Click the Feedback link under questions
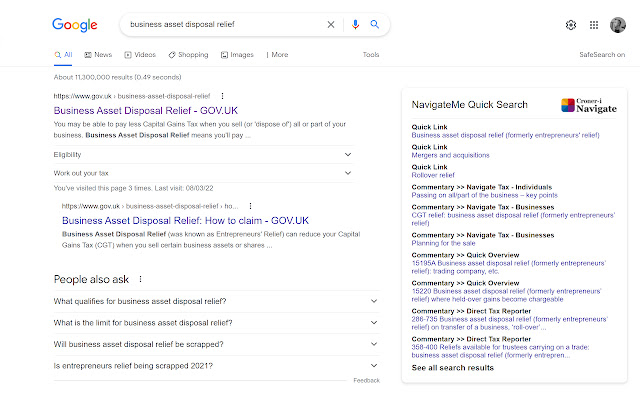 tap(366, 380)
